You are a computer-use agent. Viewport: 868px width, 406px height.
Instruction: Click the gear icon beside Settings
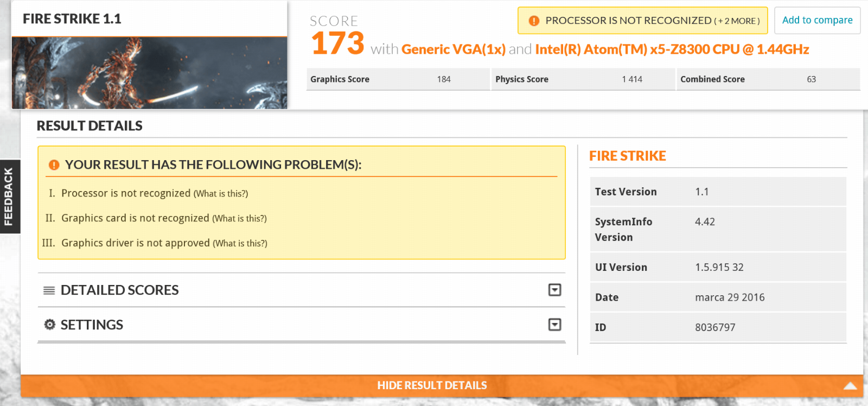tap(49, 325)
